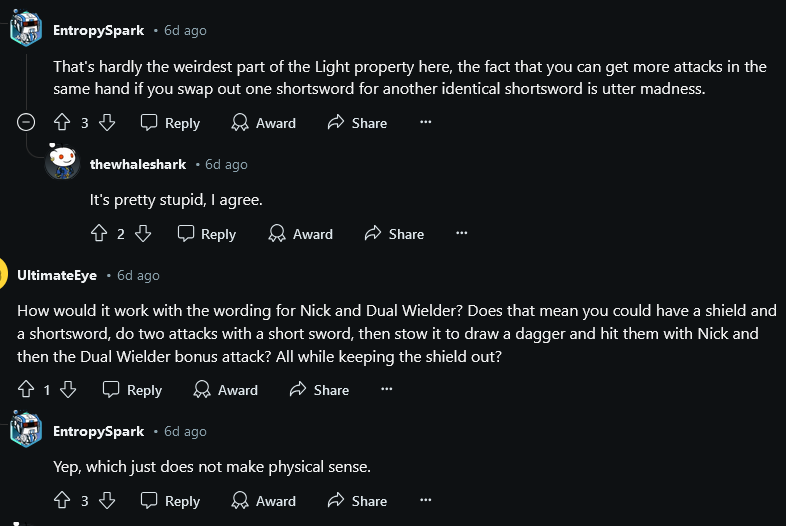Reply to EntropySpark's Light property comment
The height and width of the screenshot is (526, 786).
tap(170, 123)
